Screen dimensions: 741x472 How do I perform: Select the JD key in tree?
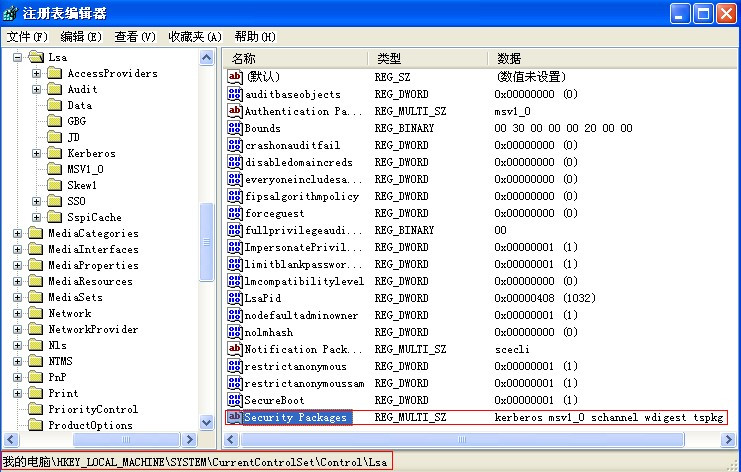[73, 137]
